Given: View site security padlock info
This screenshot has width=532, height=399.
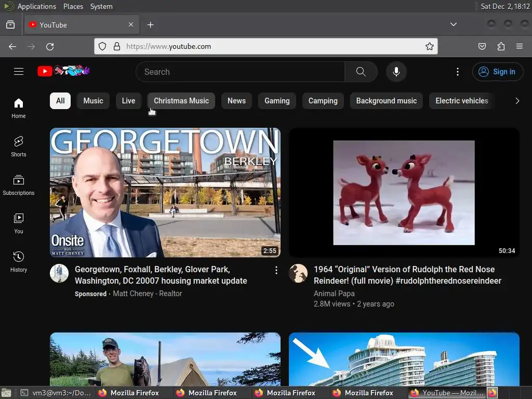Looking at the screenshot, I should [117, 46].
